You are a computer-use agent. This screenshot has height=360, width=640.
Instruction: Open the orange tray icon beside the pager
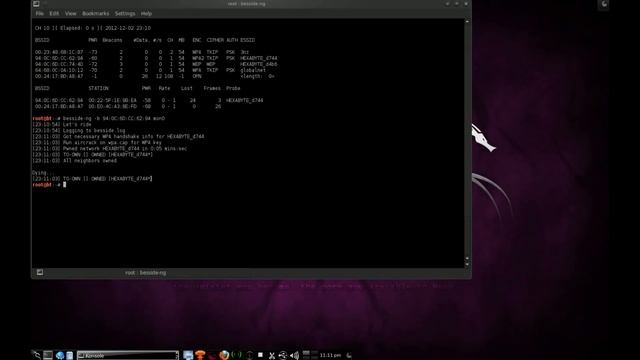click(200, 356)
